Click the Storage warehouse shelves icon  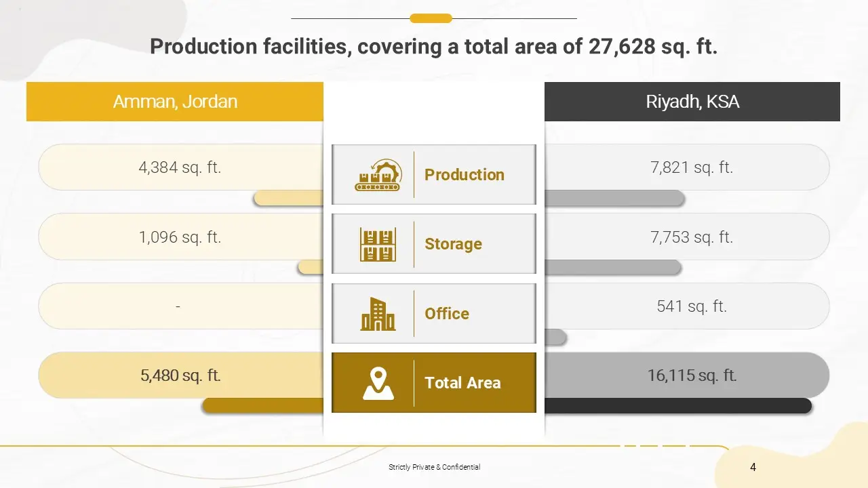click(378, 245)
